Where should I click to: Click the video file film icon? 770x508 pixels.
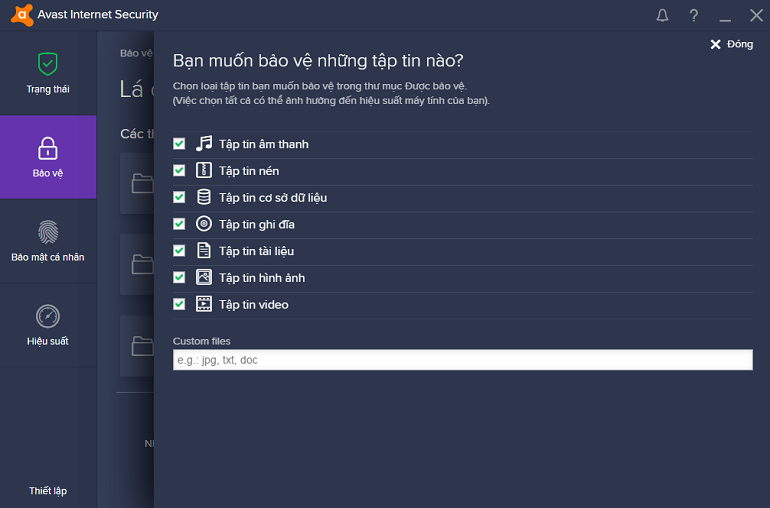point(204,304)
